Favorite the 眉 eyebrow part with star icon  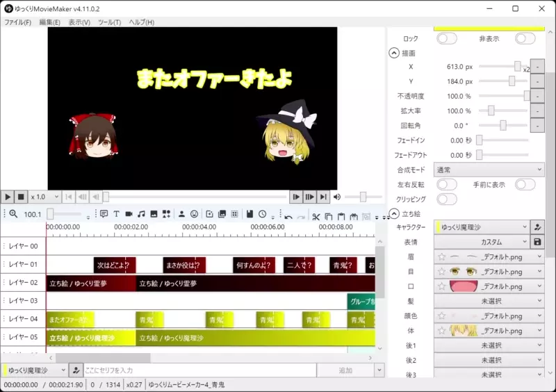(441, 256)
